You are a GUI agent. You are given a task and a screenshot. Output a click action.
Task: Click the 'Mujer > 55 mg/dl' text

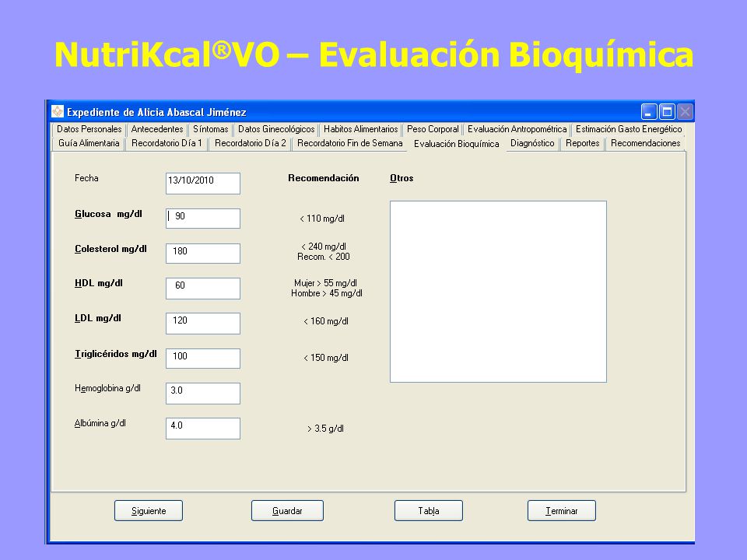point(325,283)
